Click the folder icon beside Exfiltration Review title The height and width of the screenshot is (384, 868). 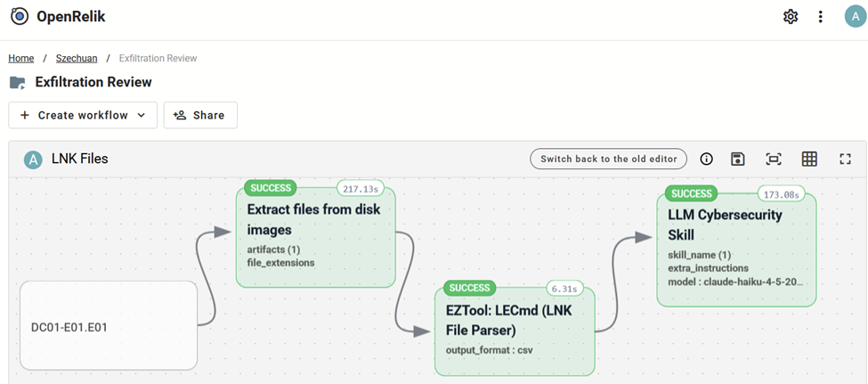(18, 83)
